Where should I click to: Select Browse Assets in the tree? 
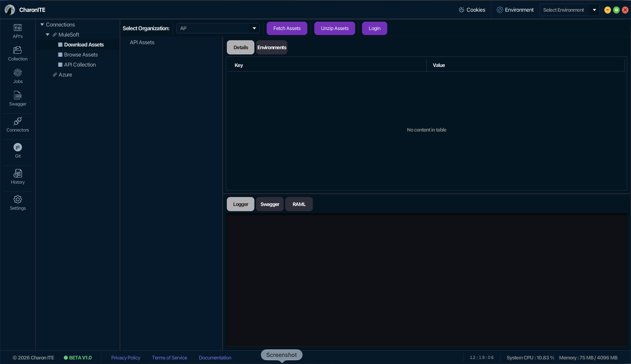(81, 54)
